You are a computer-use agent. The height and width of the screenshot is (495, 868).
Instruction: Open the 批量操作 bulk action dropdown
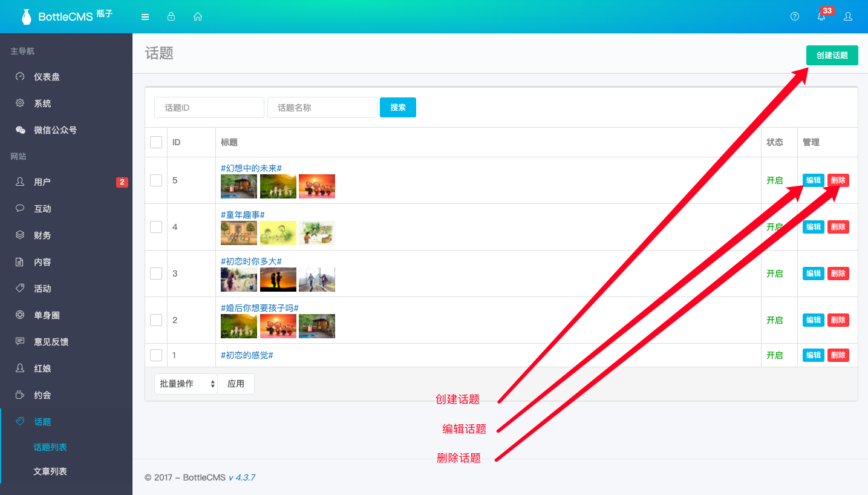click(x=186, y=384)
